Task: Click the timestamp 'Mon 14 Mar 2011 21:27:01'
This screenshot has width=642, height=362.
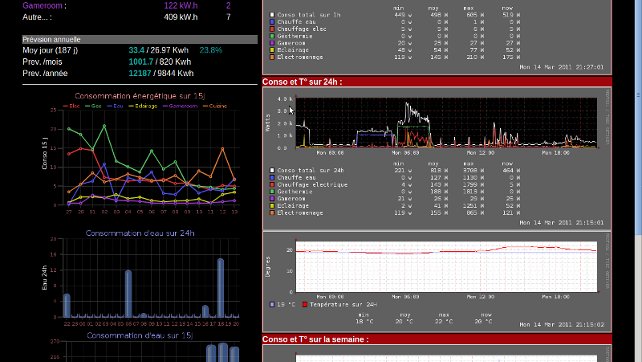Action: coord(561,67)
